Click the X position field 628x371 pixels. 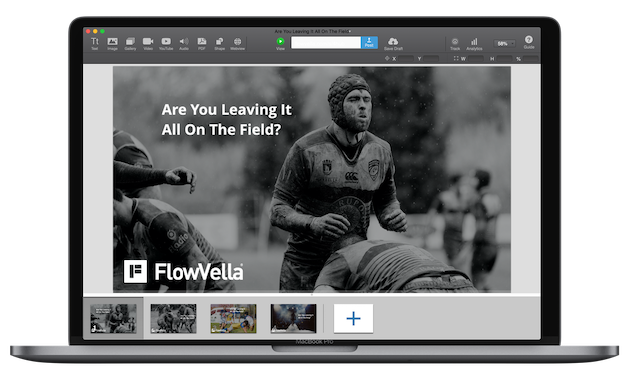point(406,58)
